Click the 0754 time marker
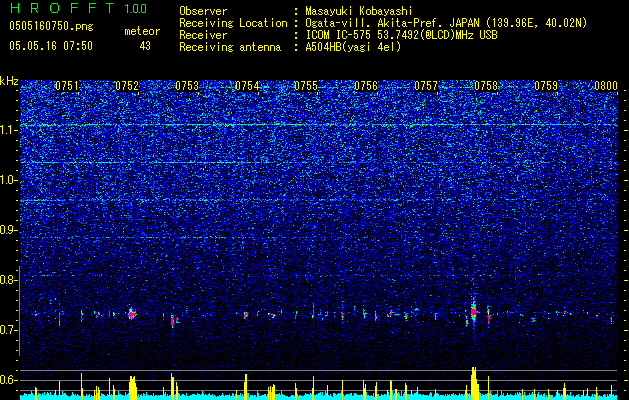 point(247,86)
